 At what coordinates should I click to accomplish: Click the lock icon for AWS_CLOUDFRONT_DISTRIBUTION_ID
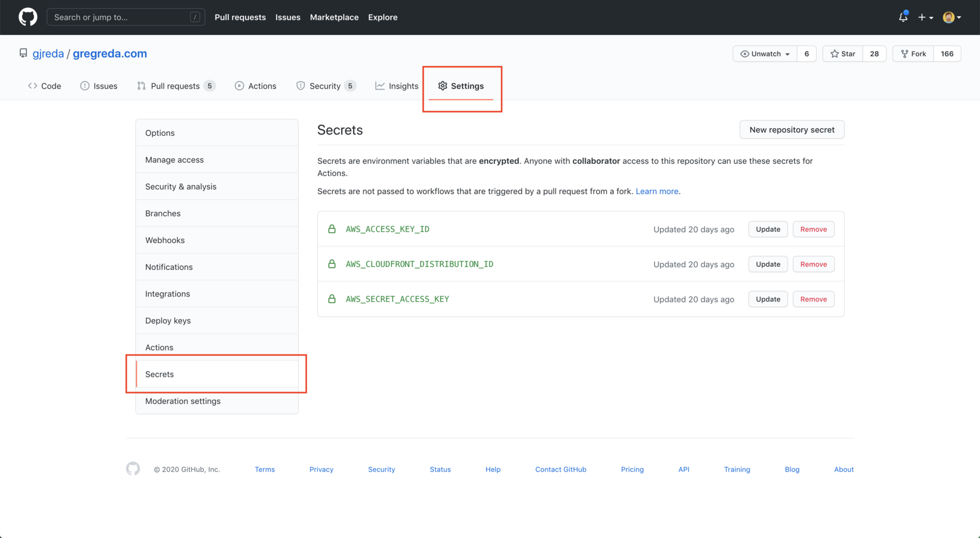pos(332,263)
